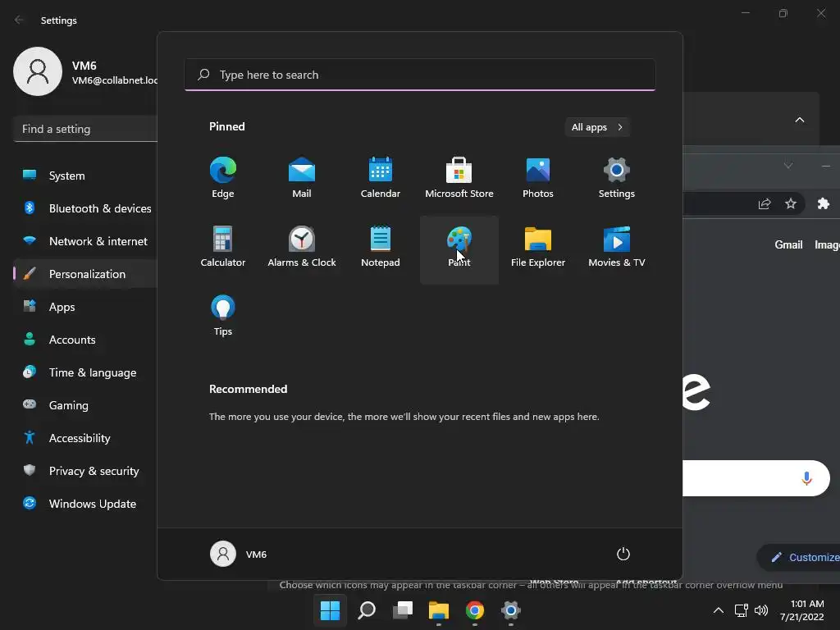Launch Calculator from pinned apps

click(223, 248)
